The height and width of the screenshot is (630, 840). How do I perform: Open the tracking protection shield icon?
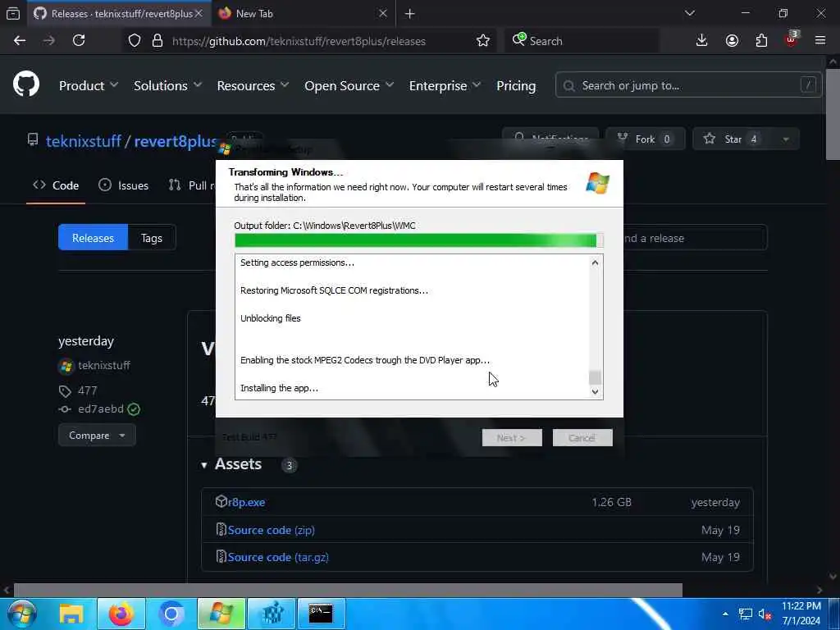point(135,41)
